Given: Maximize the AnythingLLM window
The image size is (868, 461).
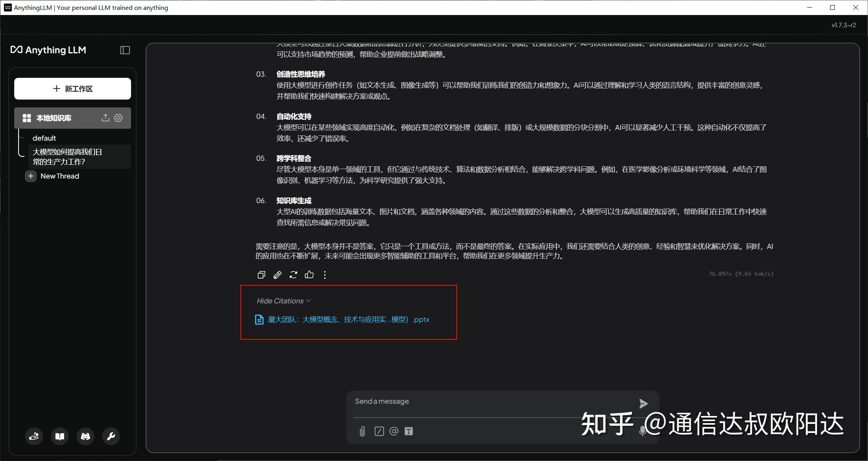Looking at the screenshot, I should tap(832, 8).
